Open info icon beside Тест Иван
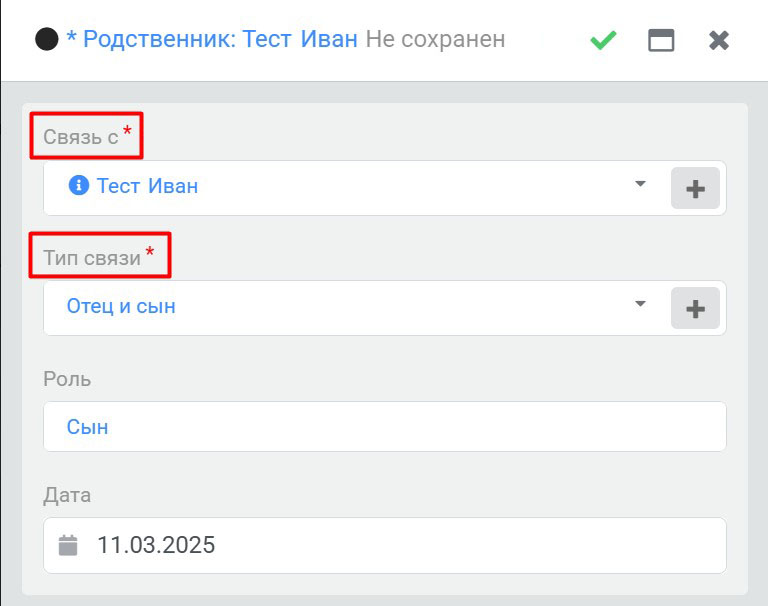Image resolution: width=768 pixels, height=606 pixels. click(79, 186)
